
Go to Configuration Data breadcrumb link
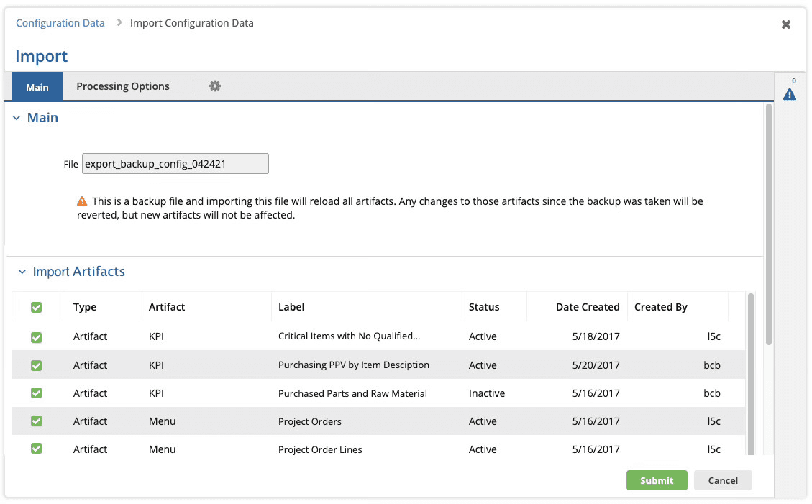pos(60,23)
